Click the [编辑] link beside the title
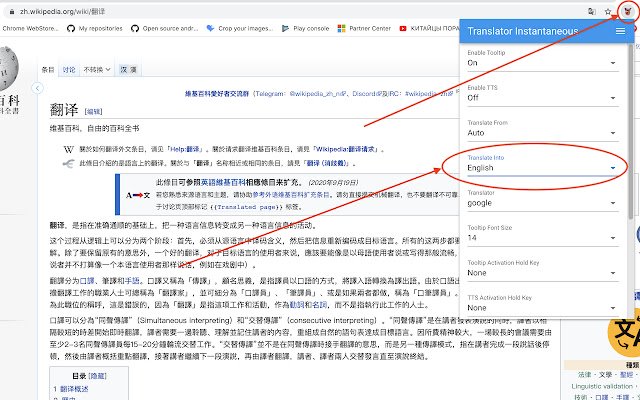This screenshot has height=400, width=640. 93,111
